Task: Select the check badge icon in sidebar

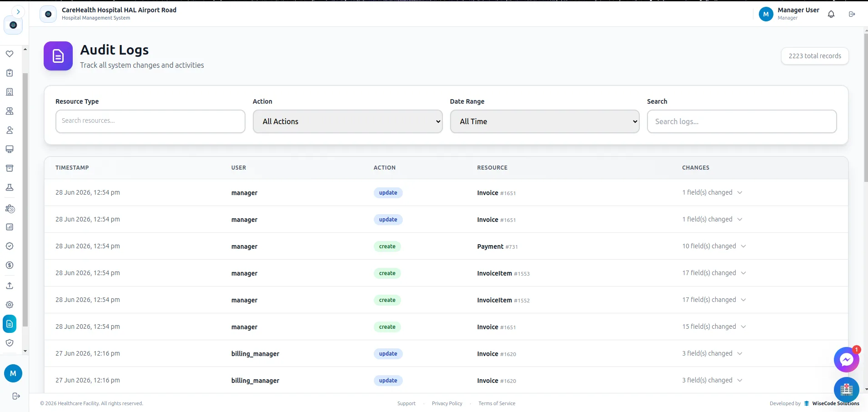Action: (x=10, y=246)
